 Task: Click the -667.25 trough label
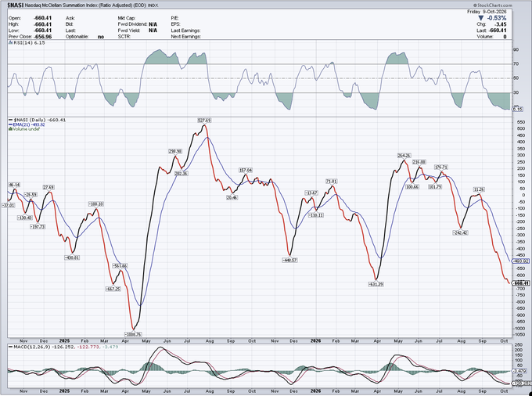[113, 289]
